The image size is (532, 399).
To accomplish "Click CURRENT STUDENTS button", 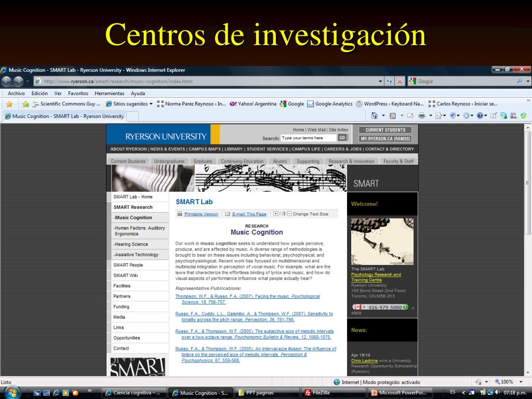I will pos(385,130).
